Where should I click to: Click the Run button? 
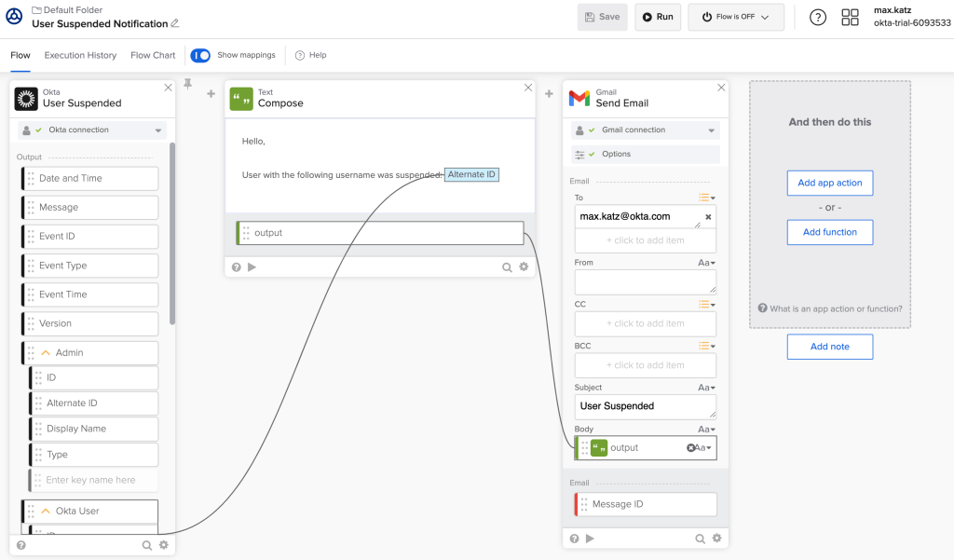click(x=658, y=17)
